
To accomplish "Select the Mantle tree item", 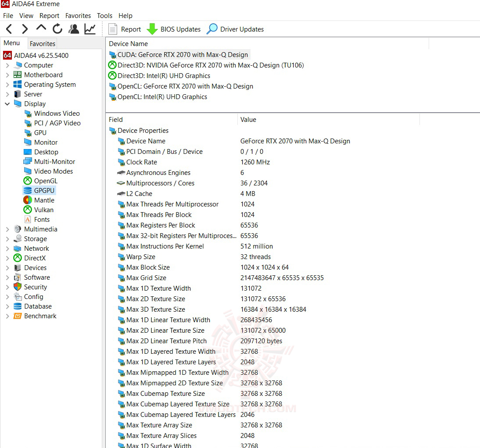I will click(x=39, y=200).
